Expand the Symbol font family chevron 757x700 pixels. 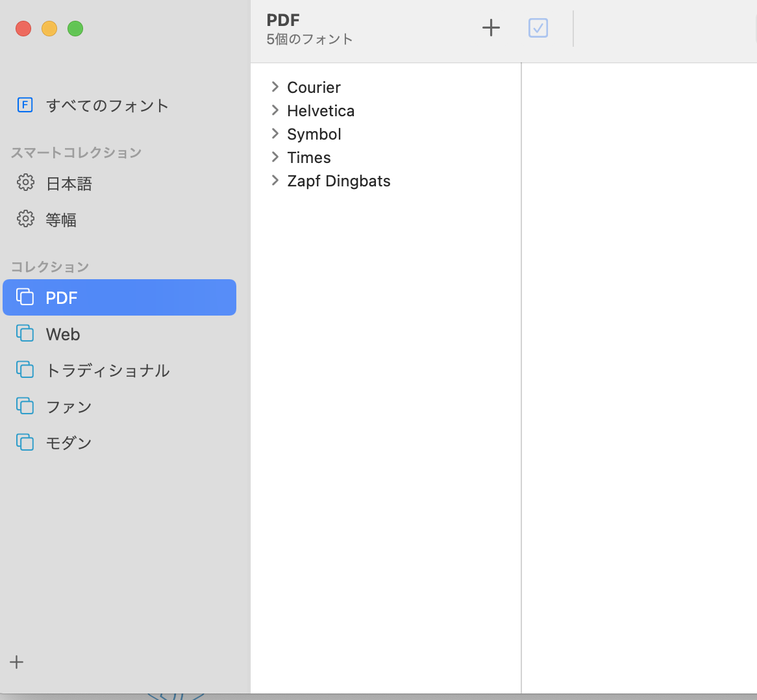[x=275, y=134]
